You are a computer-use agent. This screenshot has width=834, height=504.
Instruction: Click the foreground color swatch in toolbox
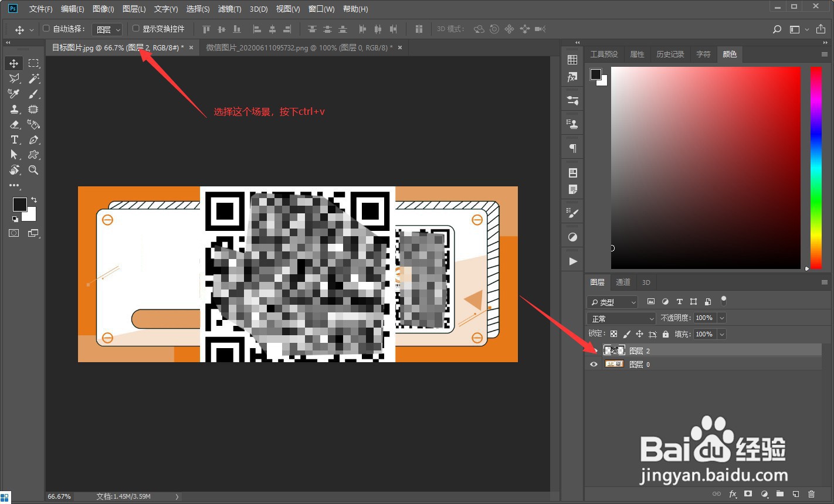tap(19, 204)
